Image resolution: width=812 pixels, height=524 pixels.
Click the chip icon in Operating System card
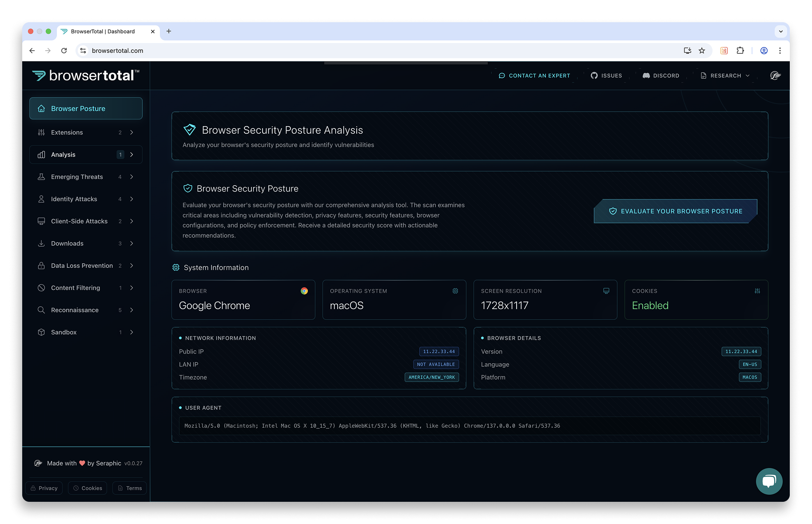455,291
